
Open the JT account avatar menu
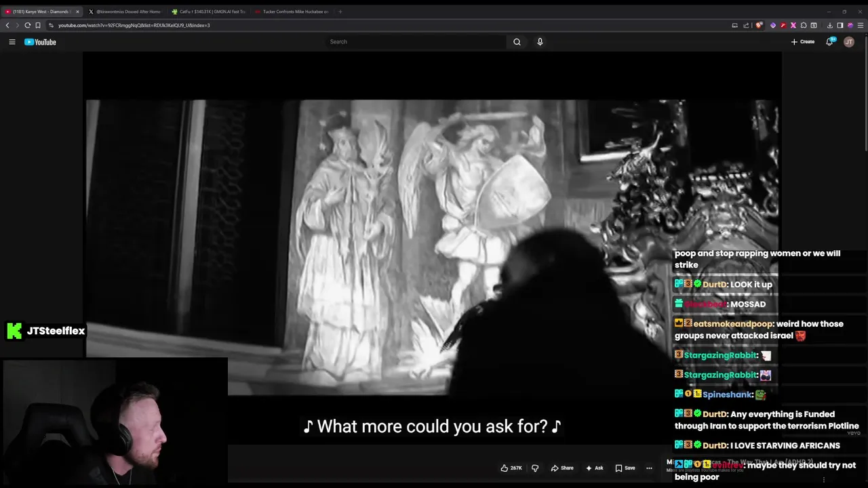(849, 42)
